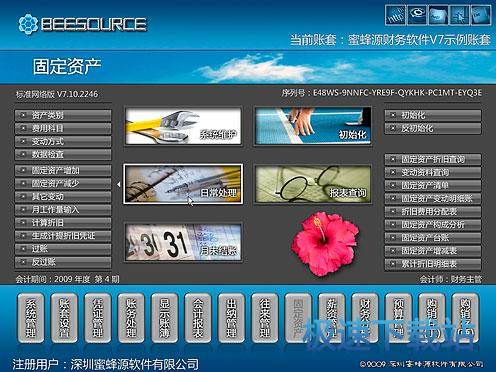The width and height of the screenshot is (496, 372).
Task: Click the 固定资产 page title
Action: (x=67, y=66)
